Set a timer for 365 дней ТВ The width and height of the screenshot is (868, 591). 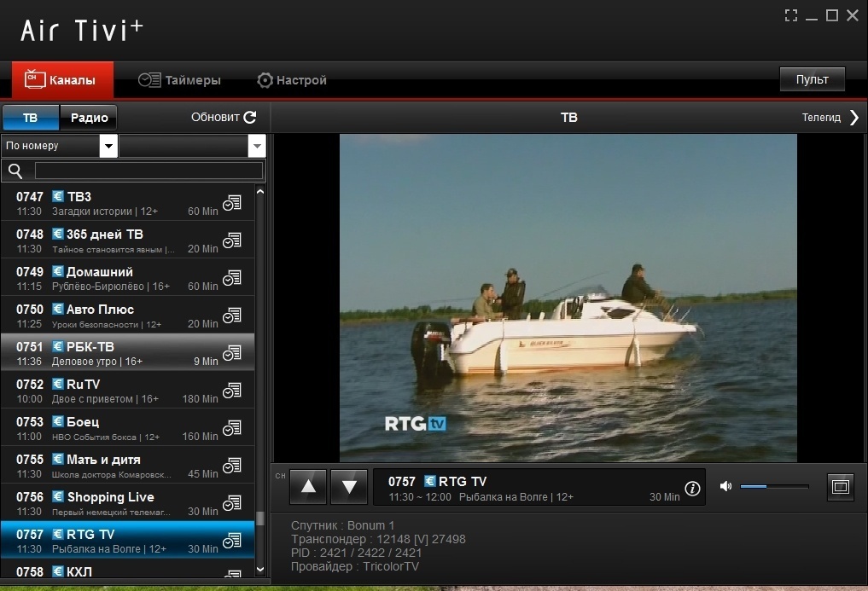(232, 240)
